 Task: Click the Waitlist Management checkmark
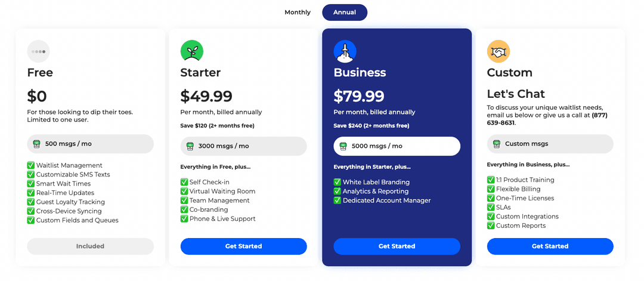(31, 165)
